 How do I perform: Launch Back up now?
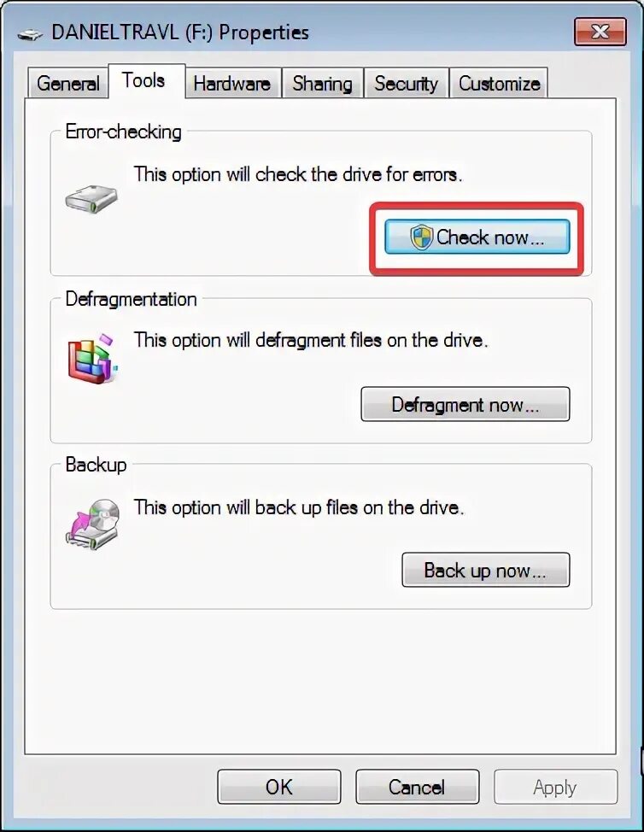485,570
